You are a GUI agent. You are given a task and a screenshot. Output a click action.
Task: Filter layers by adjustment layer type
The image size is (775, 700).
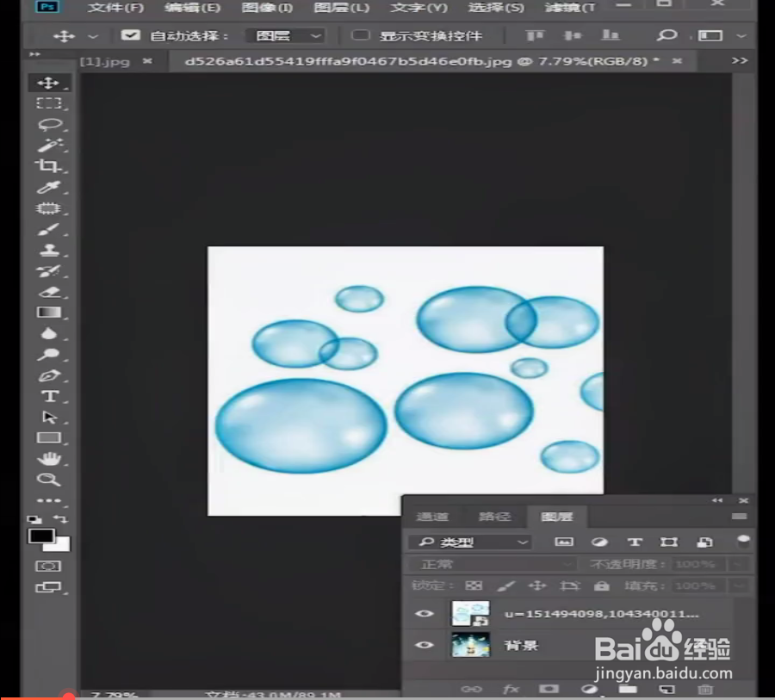[599, 542]
